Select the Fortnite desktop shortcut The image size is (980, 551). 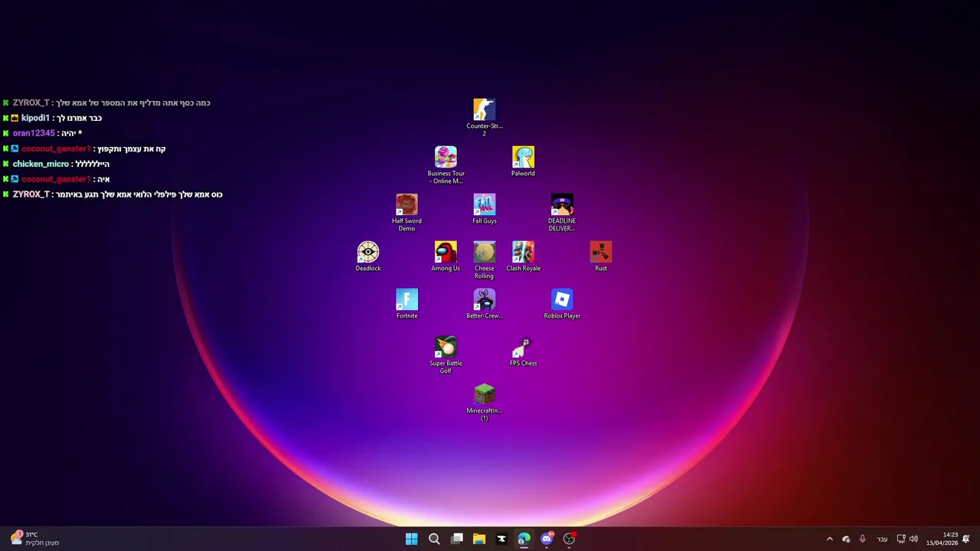point(407,304)
